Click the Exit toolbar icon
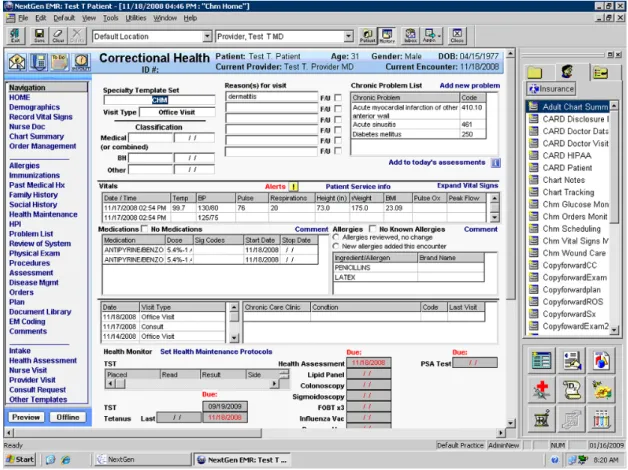Screen dimensions: 628x470 tap(16, 36)
